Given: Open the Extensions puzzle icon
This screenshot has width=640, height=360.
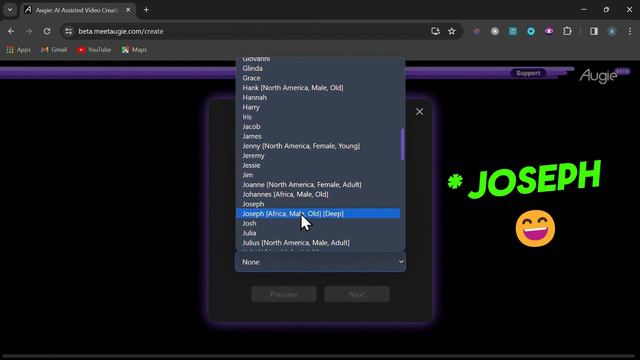Looking at the screenshot, I should [567, 31].
